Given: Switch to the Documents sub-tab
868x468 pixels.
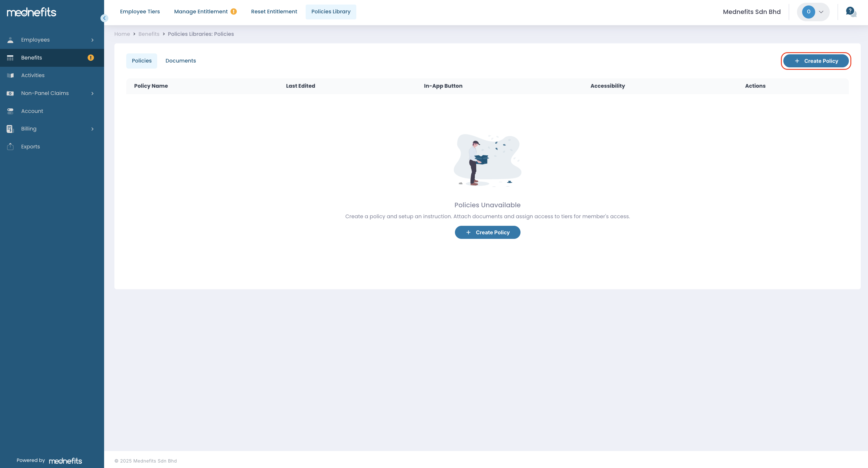Looking at the screenshot, I should pos(181,61).
